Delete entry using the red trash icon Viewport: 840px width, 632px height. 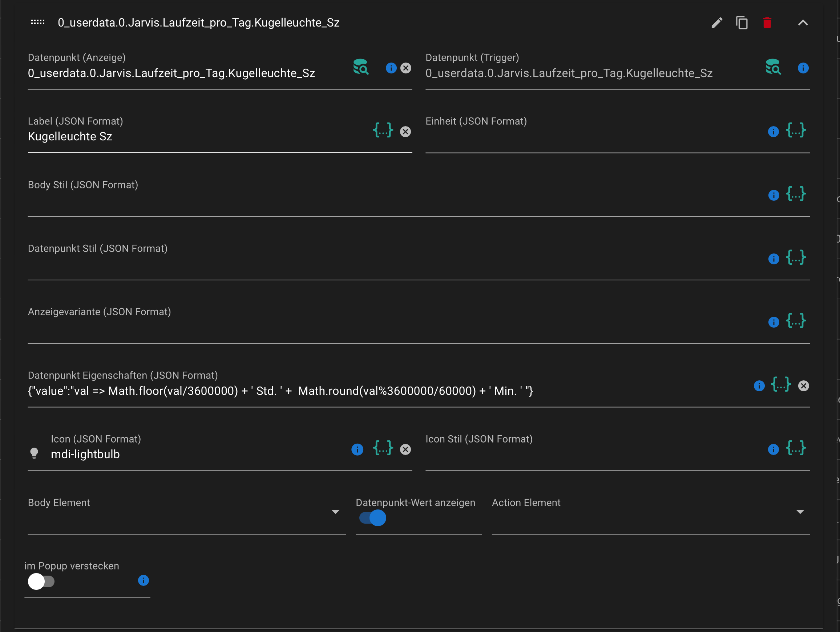(x=767, y=23)
